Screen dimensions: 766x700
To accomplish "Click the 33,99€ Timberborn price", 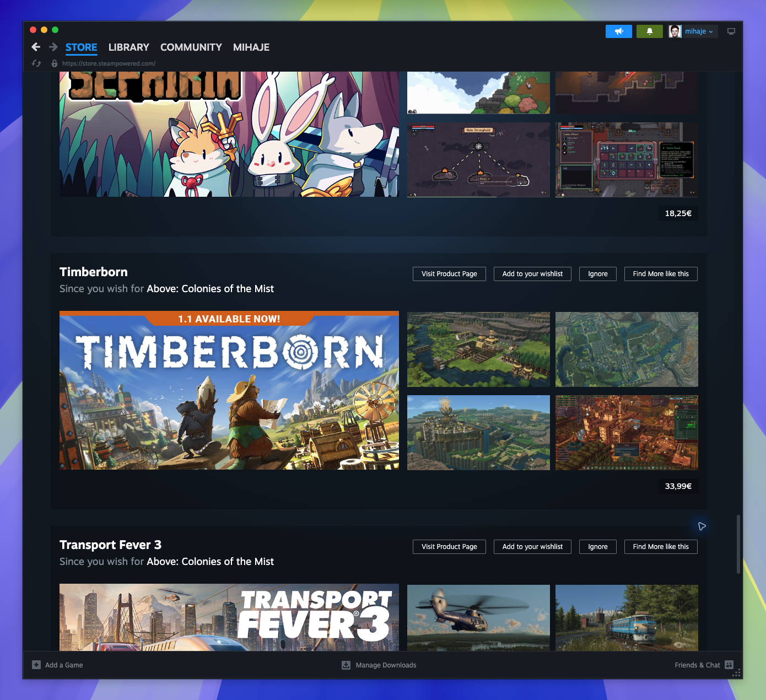I will pyautogui.click(x=678, y=486).
